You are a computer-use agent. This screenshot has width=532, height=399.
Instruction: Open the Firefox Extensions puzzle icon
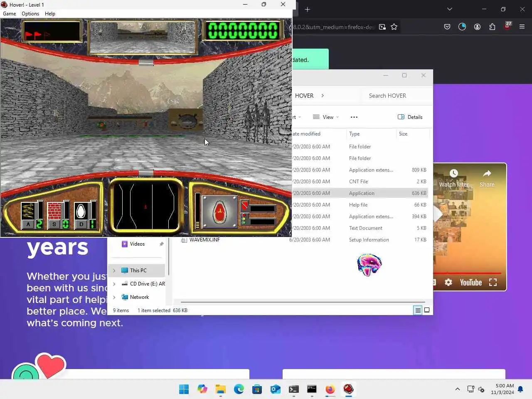492,27
